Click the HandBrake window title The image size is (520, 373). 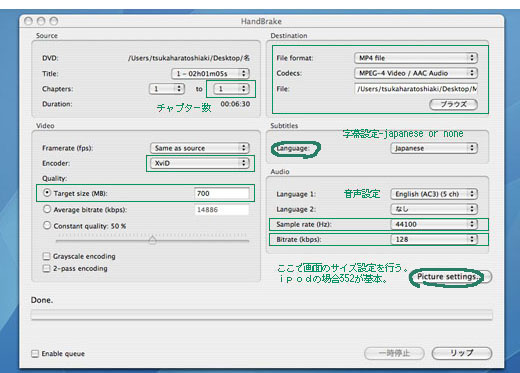point(261,21)
